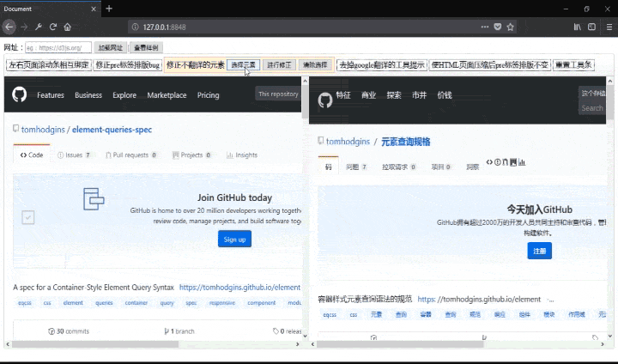The height and width of the screenshot is (364, 618).
Task: Open the page actions three-dots menu
Action: coord(485,27)
